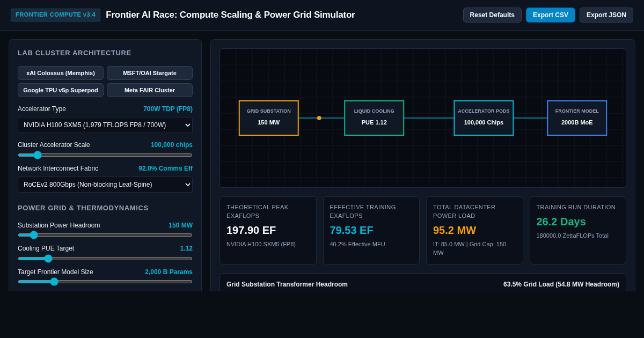Click the NVIDIA H100 SXM5 (FP8) subtitle
The image size is (644, 338).
coord(261,244)
